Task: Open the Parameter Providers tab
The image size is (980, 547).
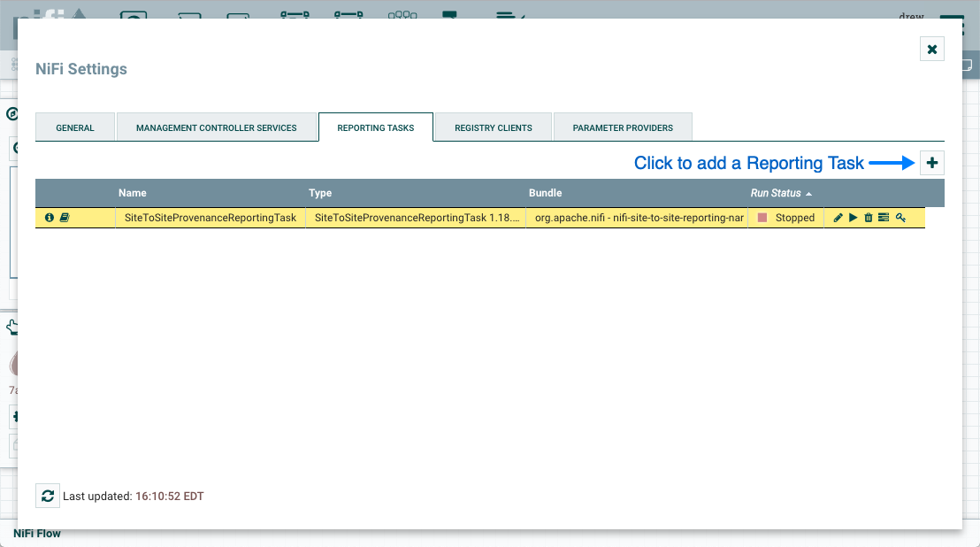Action: pos(623,127)
